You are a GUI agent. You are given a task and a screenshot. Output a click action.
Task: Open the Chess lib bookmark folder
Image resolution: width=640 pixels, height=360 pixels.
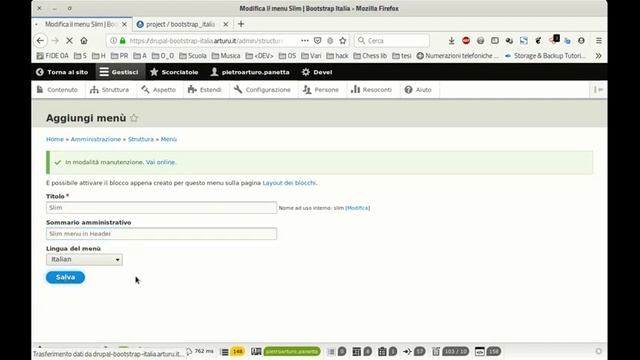[370, 56]
